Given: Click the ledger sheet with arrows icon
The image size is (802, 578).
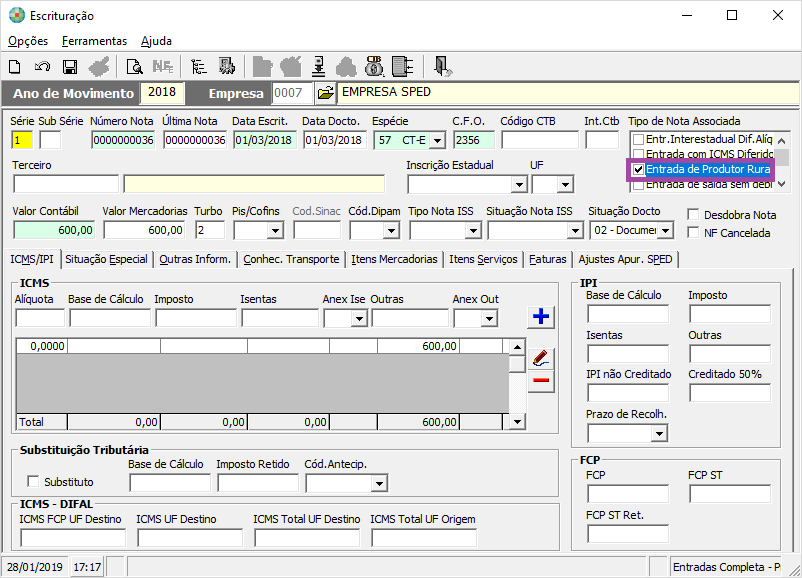Looking at the screenshot, I should coord(403,66).
